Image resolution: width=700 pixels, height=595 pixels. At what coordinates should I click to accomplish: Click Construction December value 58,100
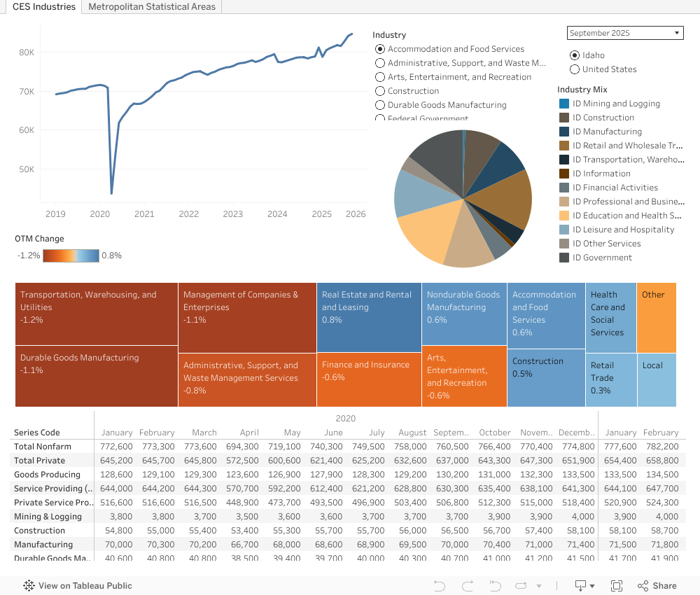point(580,531)
